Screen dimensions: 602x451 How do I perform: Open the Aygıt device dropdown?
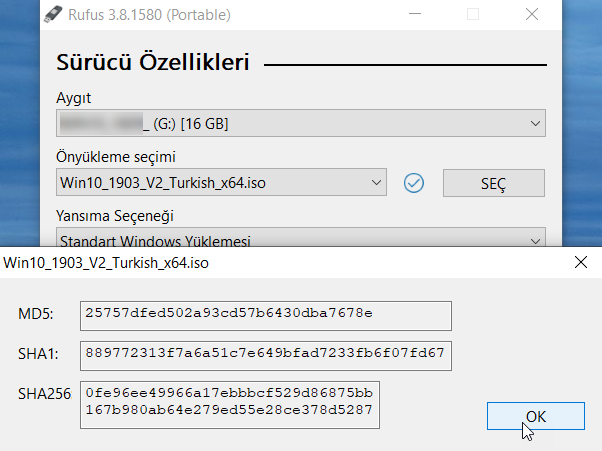point(301,124)
